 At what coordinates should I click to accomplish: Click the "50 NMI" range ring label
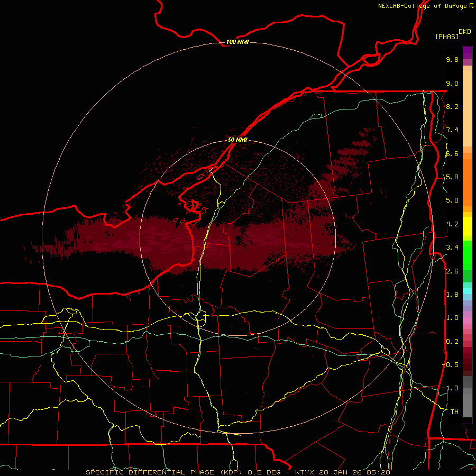237,140
